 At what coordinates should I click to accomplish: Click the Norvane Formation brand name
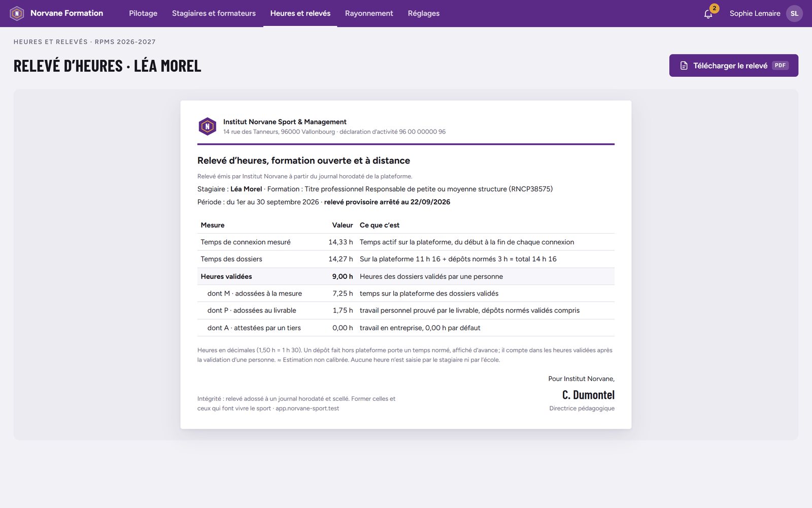(x=66, y=13)
